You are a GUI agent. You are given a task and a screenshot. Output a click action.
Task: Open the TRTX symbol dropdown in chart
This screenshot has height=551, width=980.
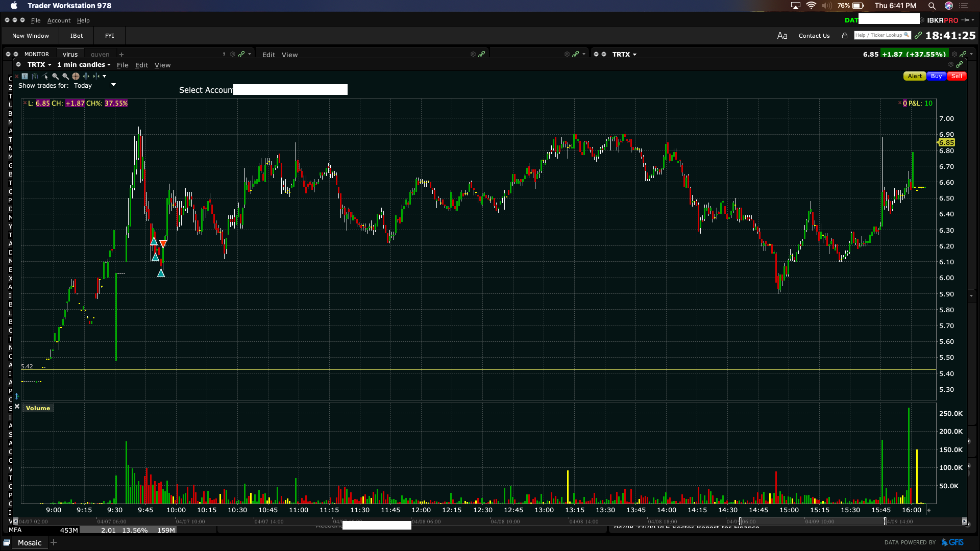coord(39,65)
